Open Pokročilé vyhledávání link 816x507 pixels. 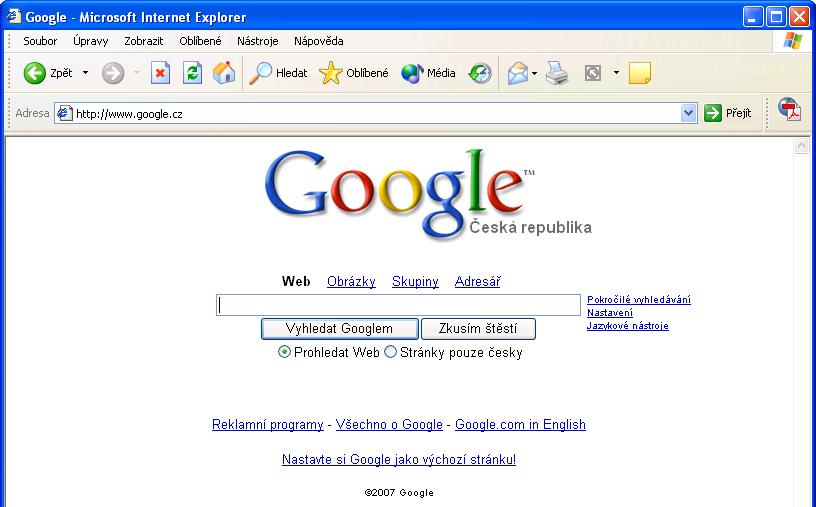639,299
